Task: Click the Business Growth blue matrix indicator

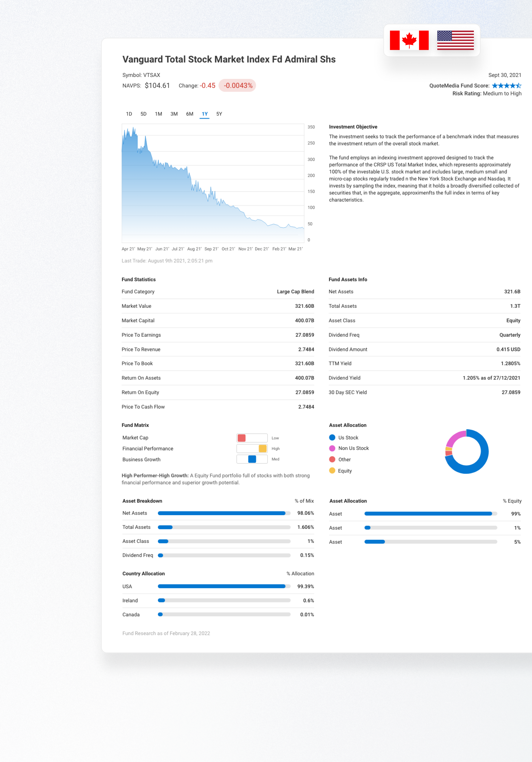Action: tap(252, 459)
